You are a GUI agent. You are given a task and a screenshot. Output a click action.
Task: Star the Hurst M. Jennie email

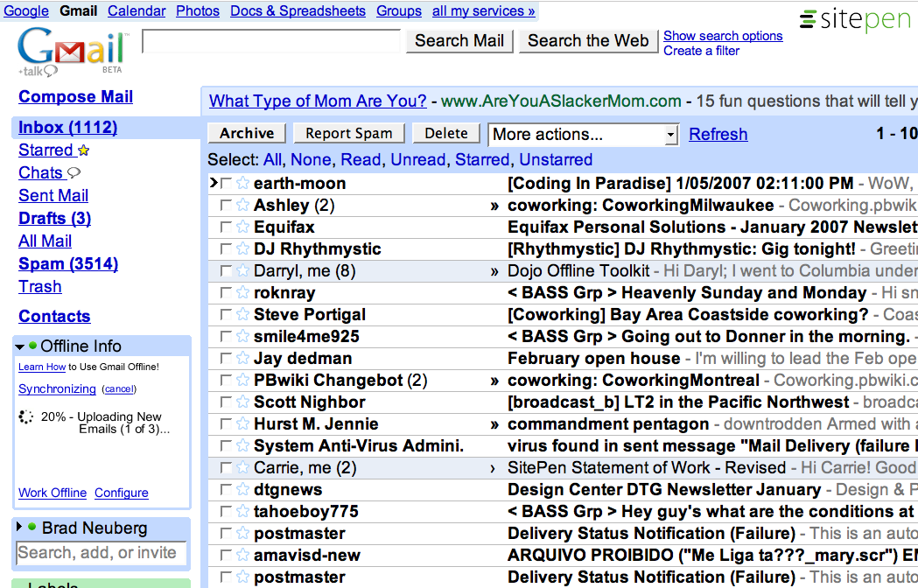pos(243,423)
